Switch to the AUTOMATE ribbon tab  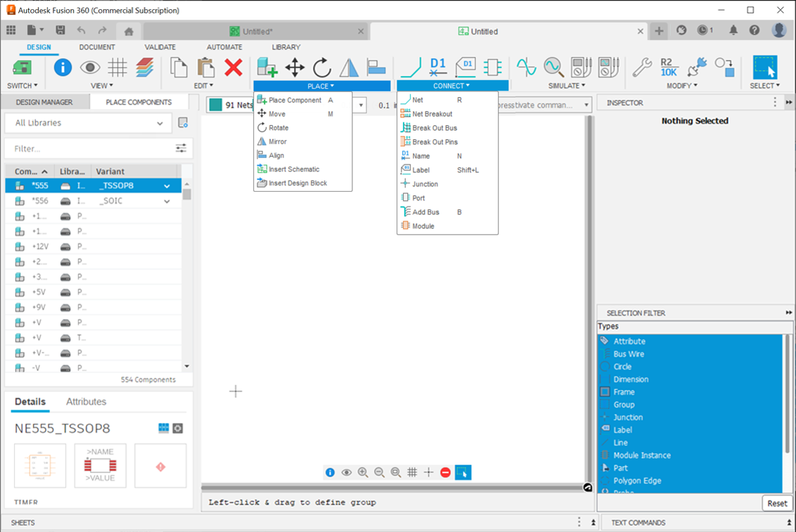tap(224, 46)
